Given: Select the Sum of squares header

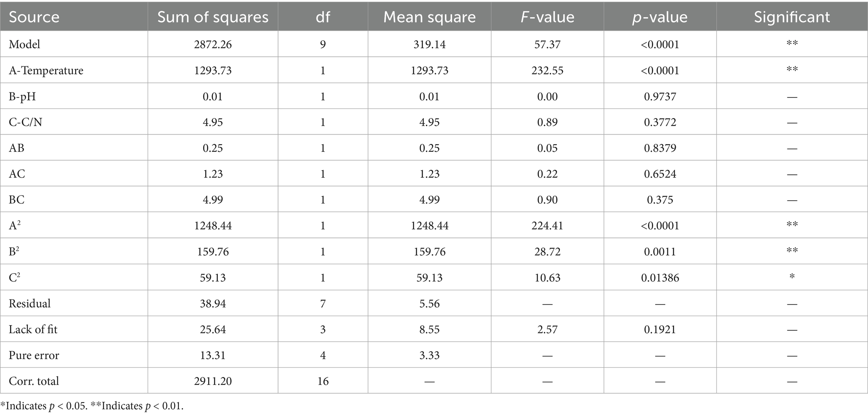Looking at the screenshot, I should pos(213,17).
